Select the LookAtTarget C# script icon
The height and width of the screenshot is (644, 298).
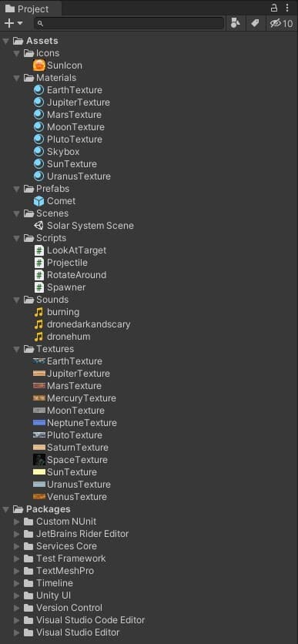[x=39, y=250]
